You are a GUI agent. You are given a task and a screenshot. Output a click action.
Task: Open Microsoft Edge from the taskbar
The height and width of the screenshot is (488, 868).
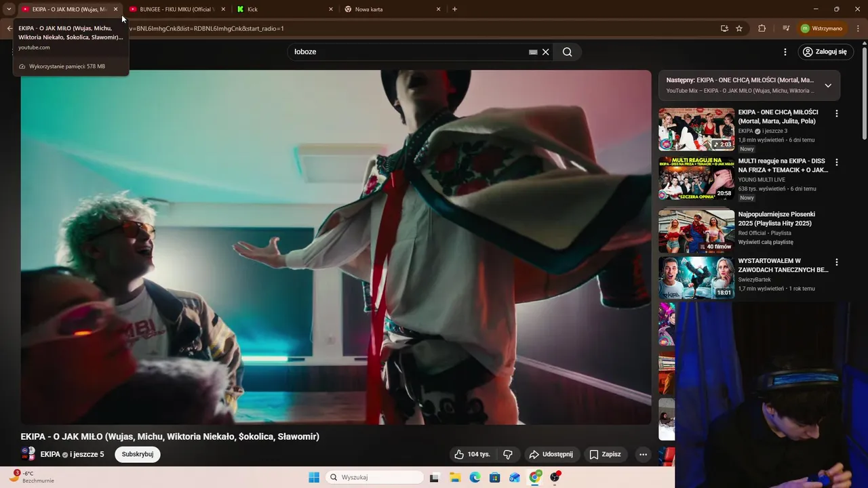(475, 477)
